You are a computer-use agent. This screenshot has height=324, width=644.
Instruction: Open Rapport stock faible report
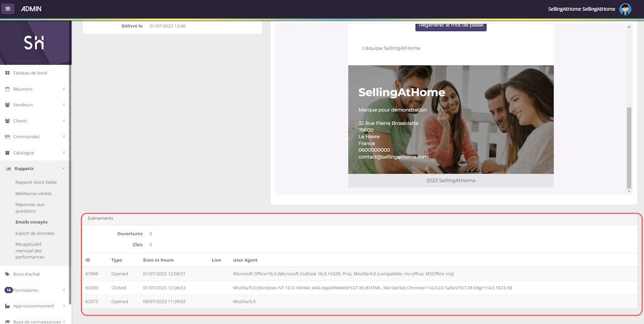pyautogui.click(x=36, y=182)
